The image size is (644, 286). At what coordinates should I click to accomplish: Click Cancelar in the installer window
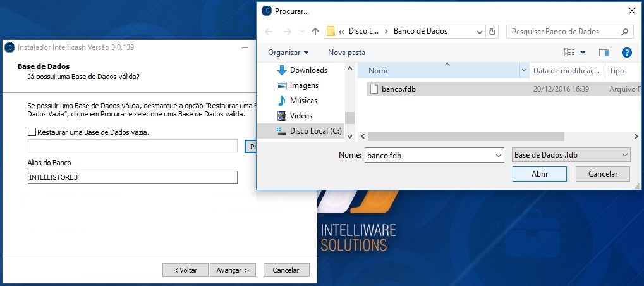pyautogui.click(x=286, y=270)
